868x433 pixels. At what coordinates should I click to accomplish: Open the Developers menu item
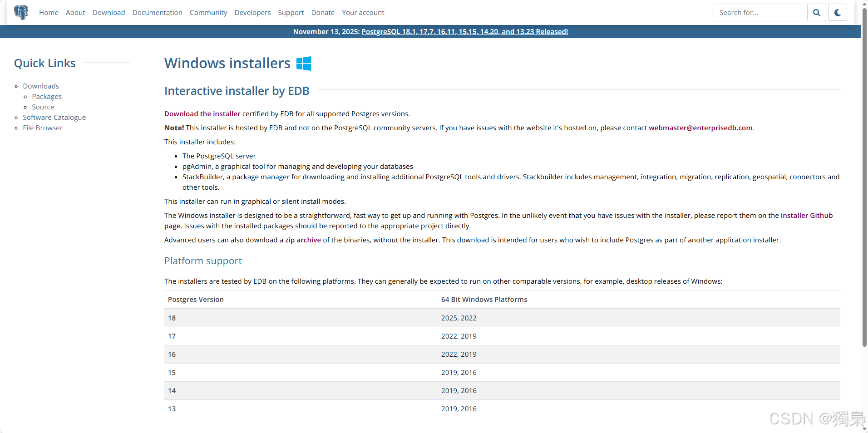tap(252, 12)
